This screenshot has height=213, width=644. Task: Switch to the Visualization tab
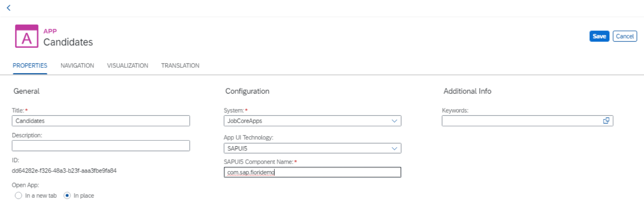[128, 66]
